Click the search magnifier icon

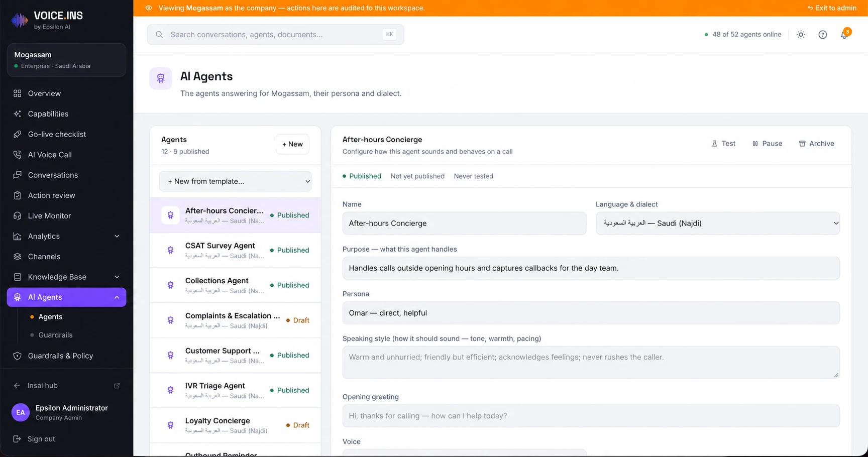[x=159, y=35]
